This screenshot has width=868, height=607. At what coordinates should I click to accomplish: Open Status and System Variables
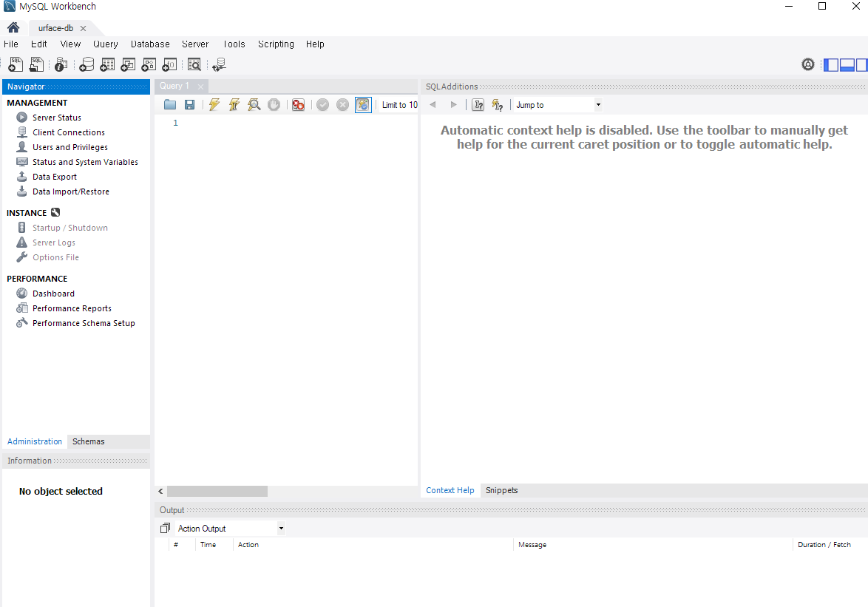pos(85,162)
